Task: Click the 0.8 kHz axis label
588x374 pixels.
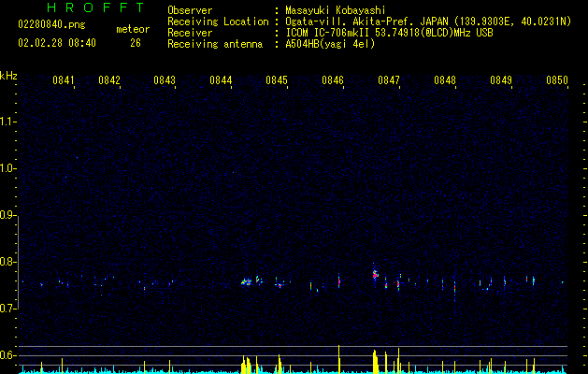Action: point(8,262)
